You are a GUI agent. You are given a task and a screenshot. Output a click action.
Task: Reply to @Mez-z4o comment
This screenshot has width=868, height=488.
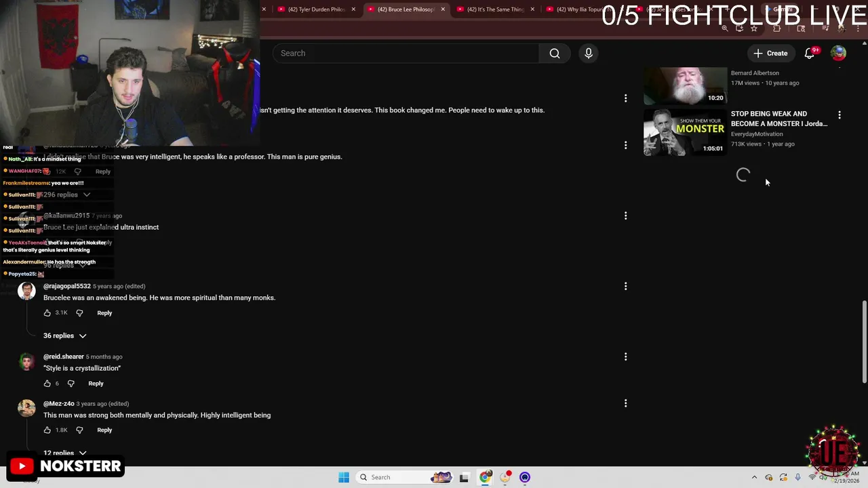104,430
